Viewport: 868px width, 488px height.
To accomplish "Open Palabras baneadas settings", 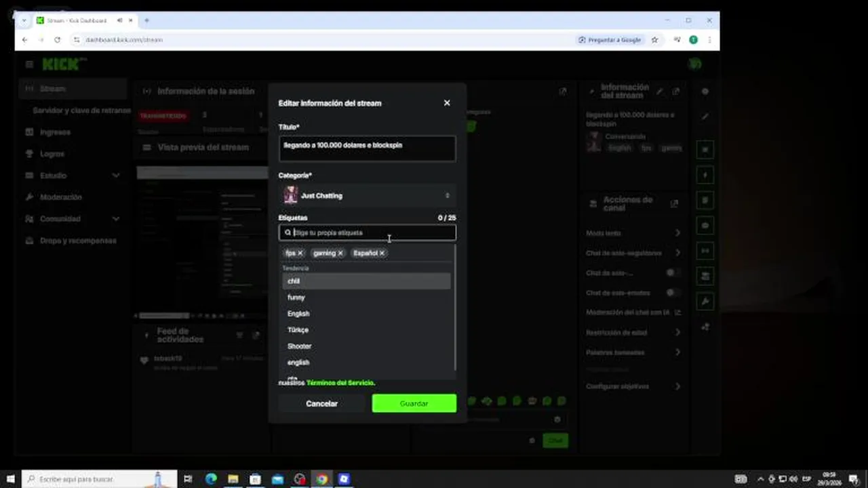I will point(633,352).
